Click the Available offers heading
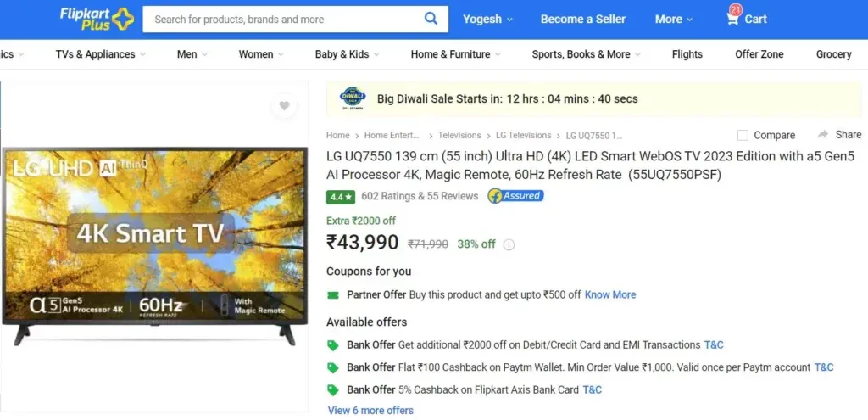Viewport: 868px width, 420px height. pyautogui.click(x=366, y=322)
